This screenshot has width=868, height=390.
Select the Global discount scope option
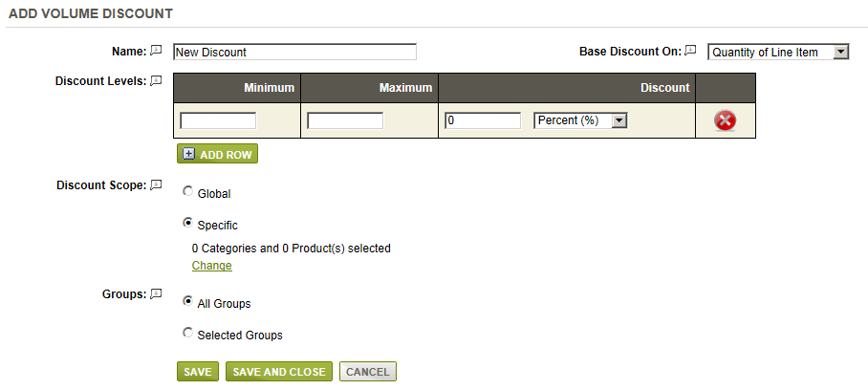point(187,192)
